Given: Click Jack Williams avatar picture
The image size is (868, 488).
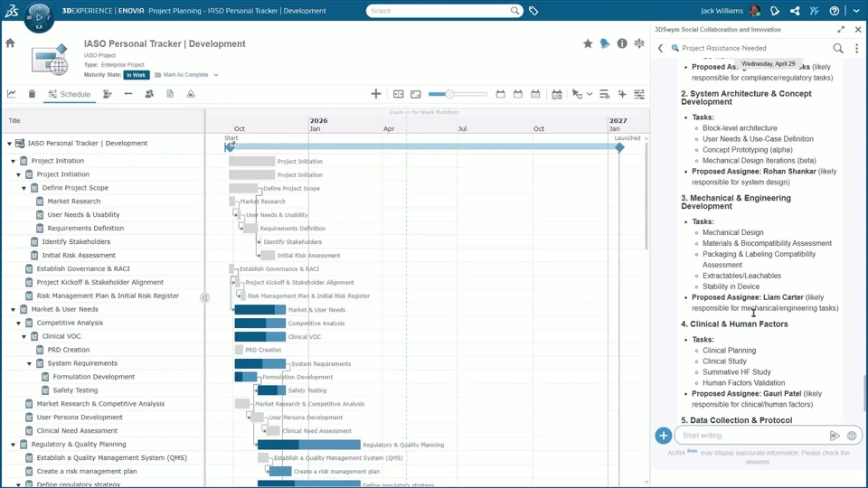Looking at the screenshot, I should pyautogui.click(x=754, y=11).
